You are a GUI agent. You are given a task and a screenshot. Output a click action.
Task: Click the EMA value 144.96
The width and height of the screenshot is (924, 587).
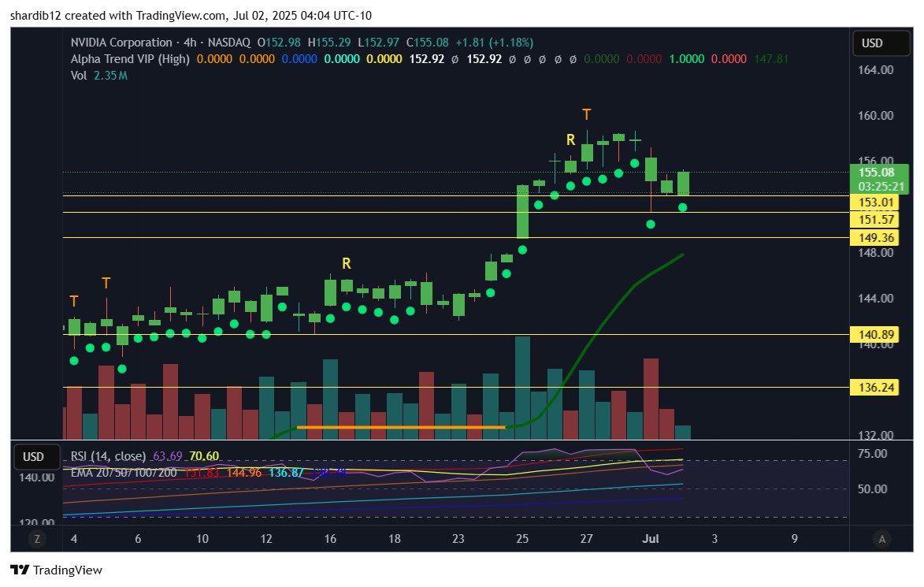[244, 473]
